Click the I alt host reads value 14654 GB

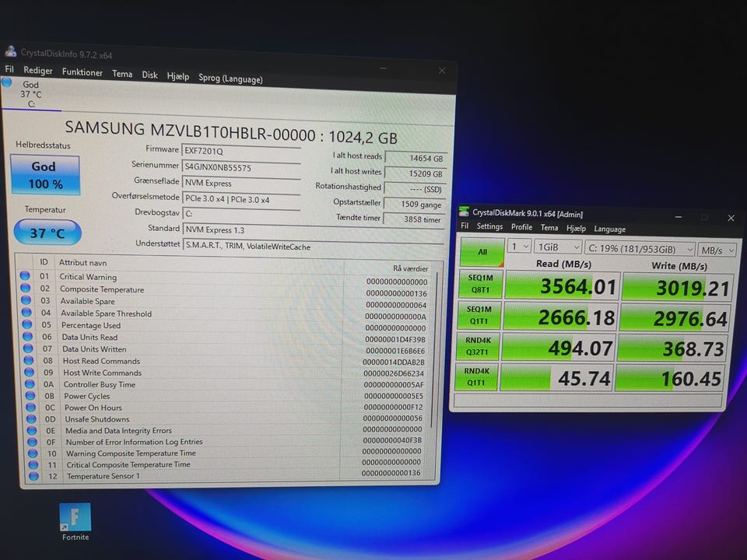coord(416,158)
